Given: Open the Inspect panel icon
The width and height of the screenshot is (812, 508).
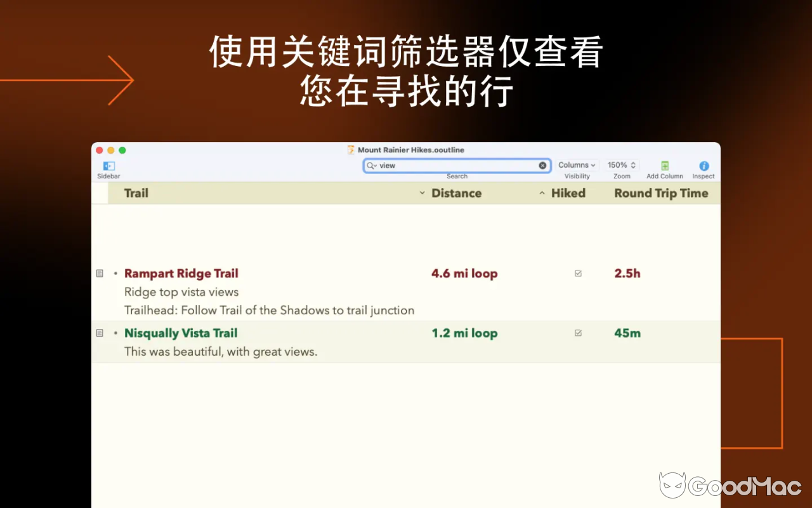Looking at the screenshot, I should [x=704, y=166].
